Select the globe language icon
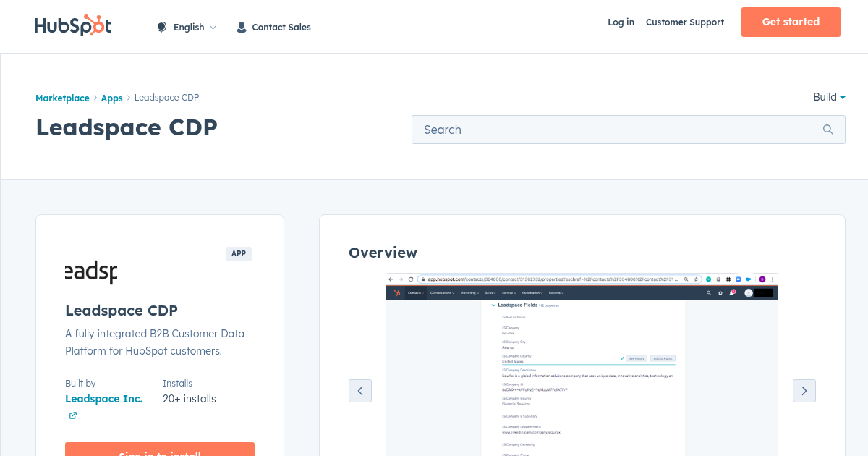This screenshot has height=456, width=868. coord(162,28)
